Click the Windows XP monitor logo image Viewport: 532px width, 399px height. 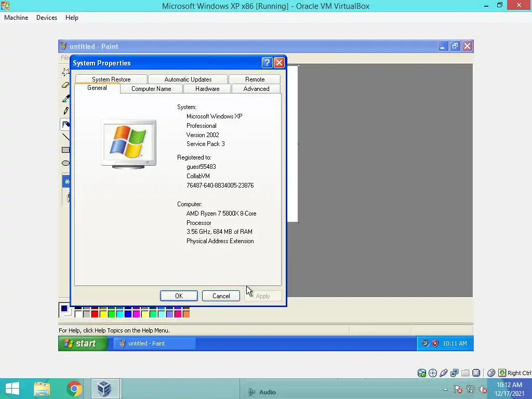coord(129,144)
